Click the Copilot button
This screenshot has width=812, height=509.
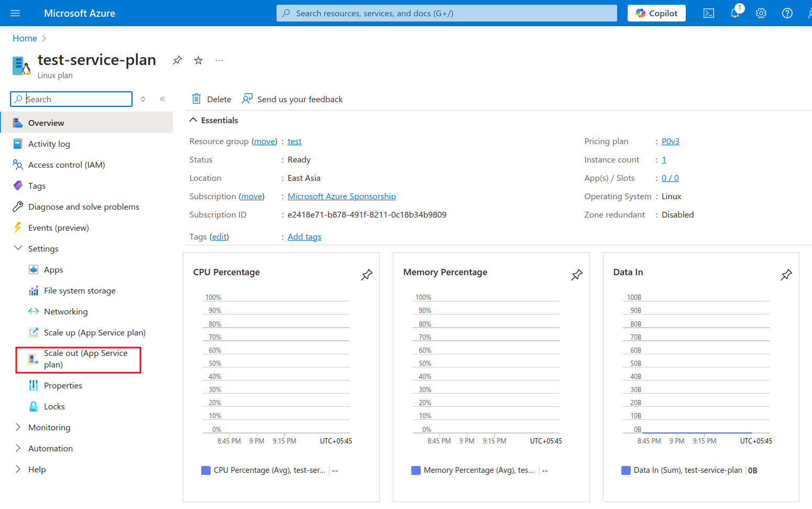pos(656,13)
